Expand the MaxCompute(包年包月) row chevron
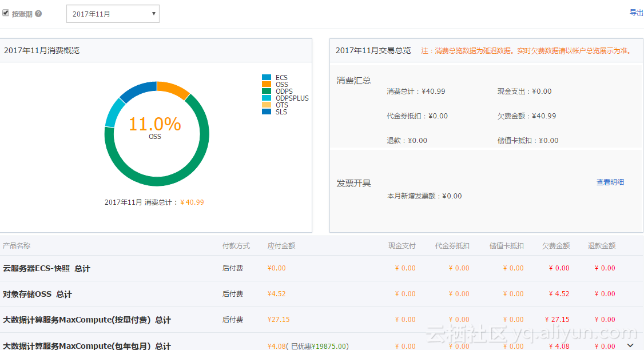This screenshot has width=644, height=350. coord(630,345)
